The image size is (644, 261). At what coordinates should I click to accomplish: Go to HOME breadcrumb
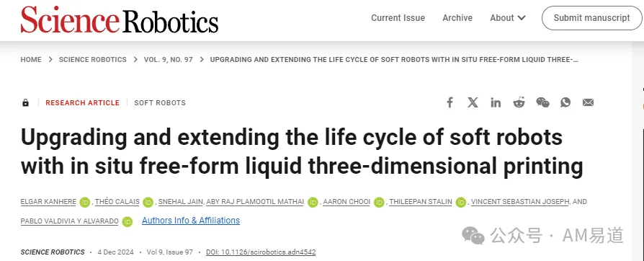pos(31,60)
